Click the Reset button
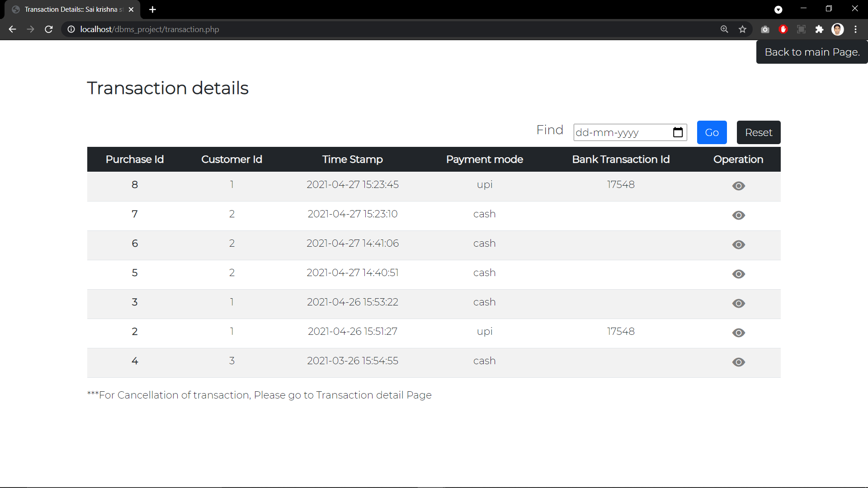This screenshot has width=868, height=488. pyautogui.click(x=759, y=132)
